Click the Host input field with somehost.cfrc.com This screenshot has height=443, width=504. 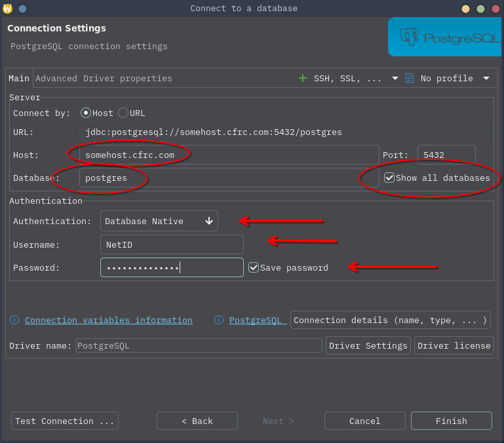pyautogui.click(x=229, y=155)
